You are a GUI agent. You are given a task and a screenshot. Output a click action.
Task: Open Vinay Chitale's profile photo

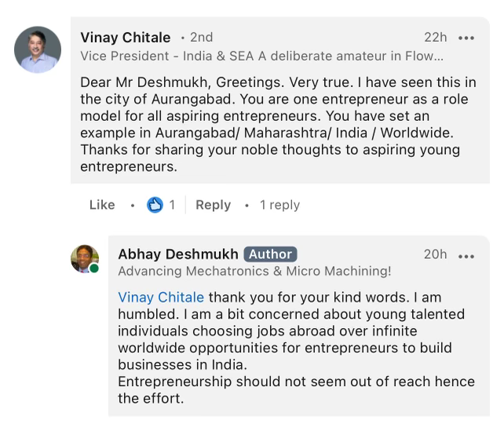pos(38,49)
